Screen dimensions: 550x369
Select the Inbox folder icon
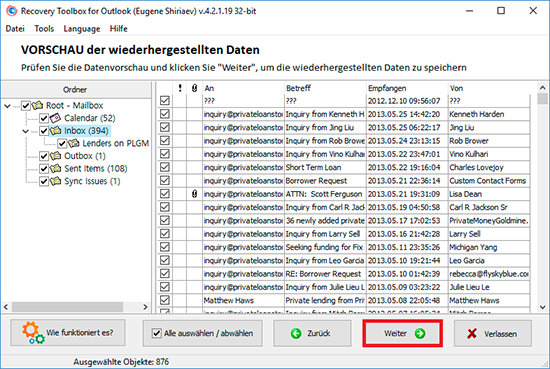click(55, 131)
